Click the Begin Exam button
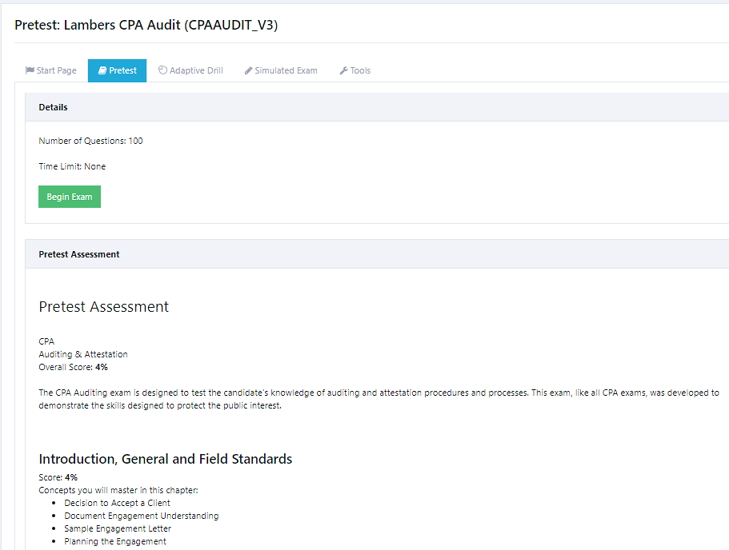The image size is (729, 550). (x=69, y=197)
